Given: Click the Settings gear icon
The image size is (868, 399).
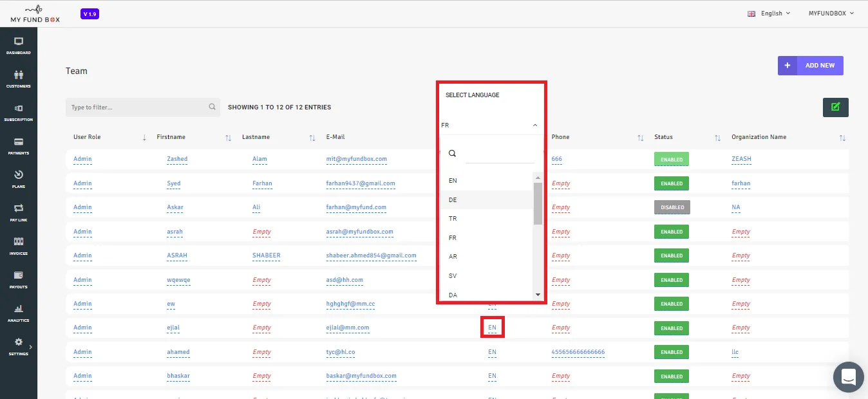Looking at the screenshot, I should [x=19, y=342].
